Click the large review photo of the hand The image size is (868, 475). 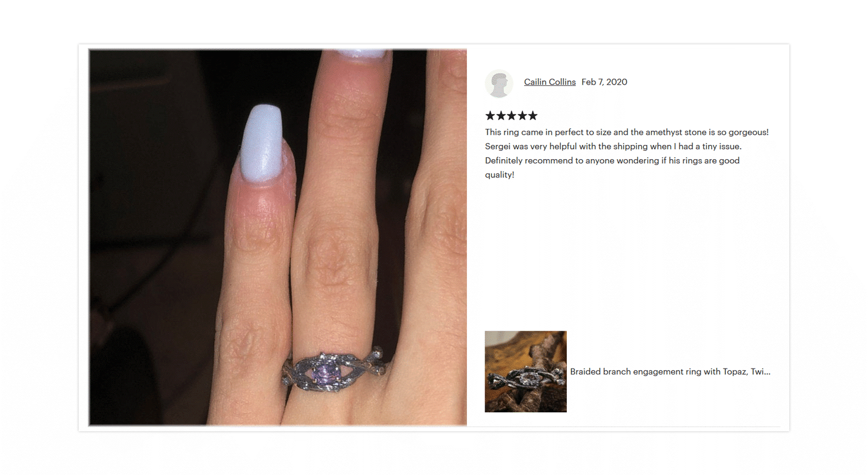[277, 237]
